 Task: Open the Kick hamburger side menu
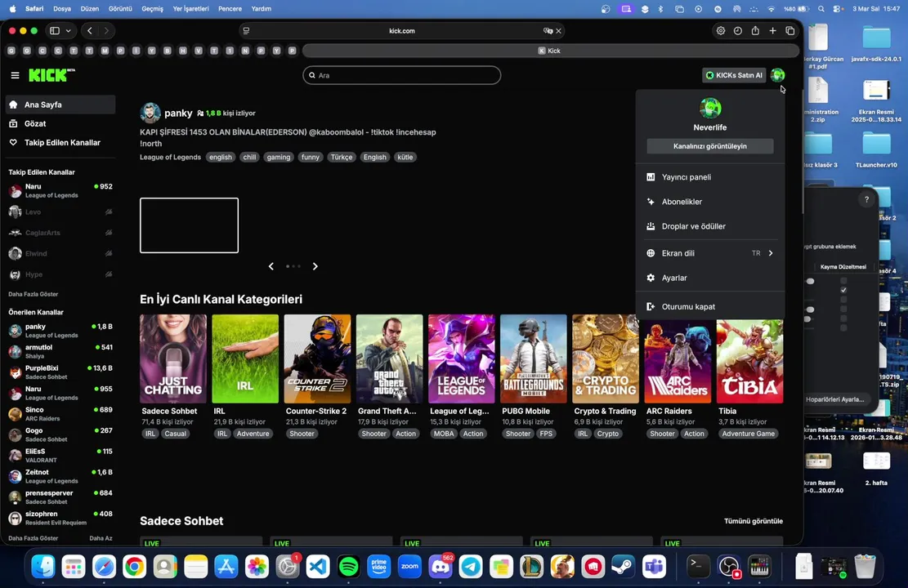(15, 75)
